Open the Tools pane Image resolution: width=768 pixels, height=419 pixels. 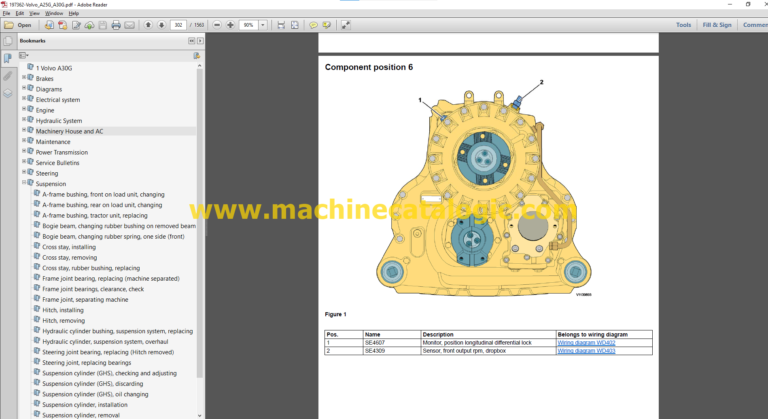(683, 25)
